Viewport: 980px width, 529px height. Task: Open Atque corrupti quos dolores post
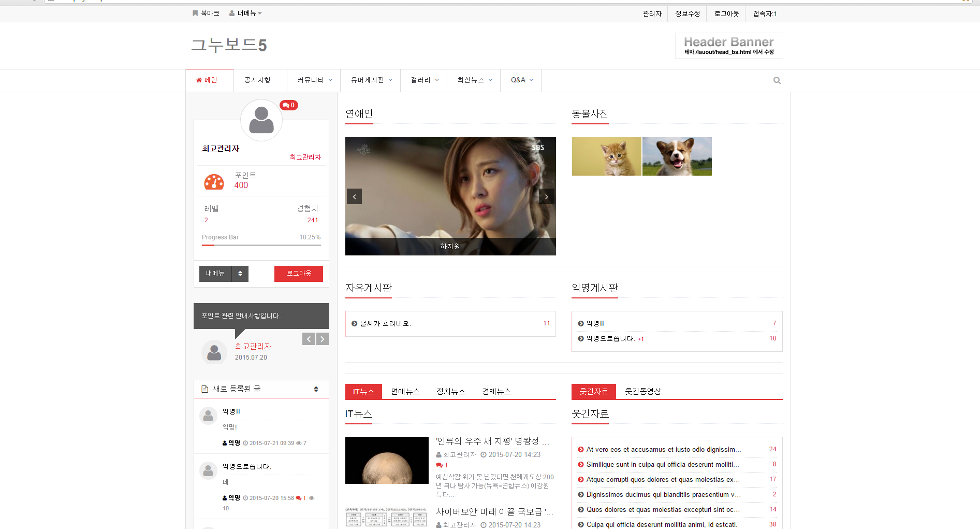(663, 480)
